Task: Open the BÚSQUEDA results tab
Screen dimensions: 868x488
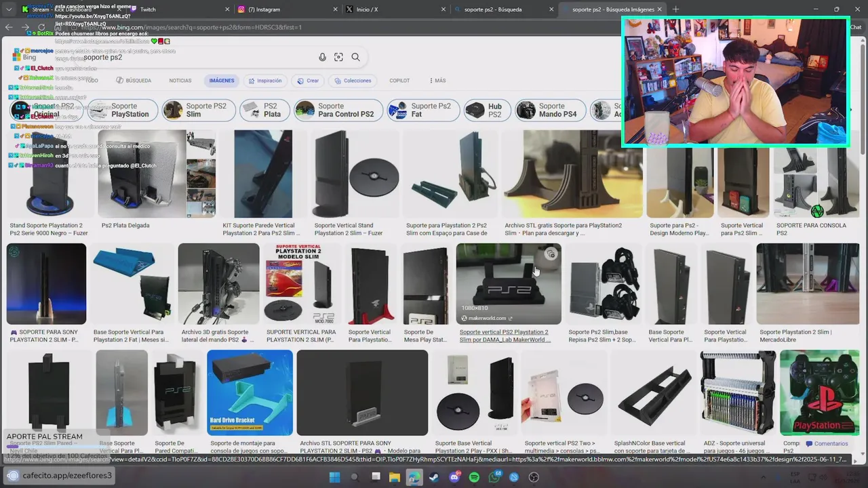Action: (x=134, y=81)
